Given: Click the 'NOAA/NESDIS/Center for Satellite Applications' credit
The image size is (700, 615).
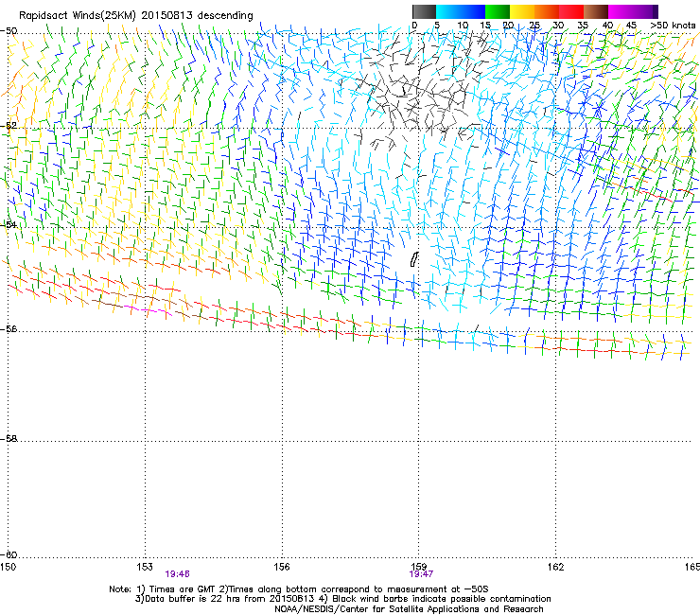Looking at the screenshot, I should click(409, 609).
